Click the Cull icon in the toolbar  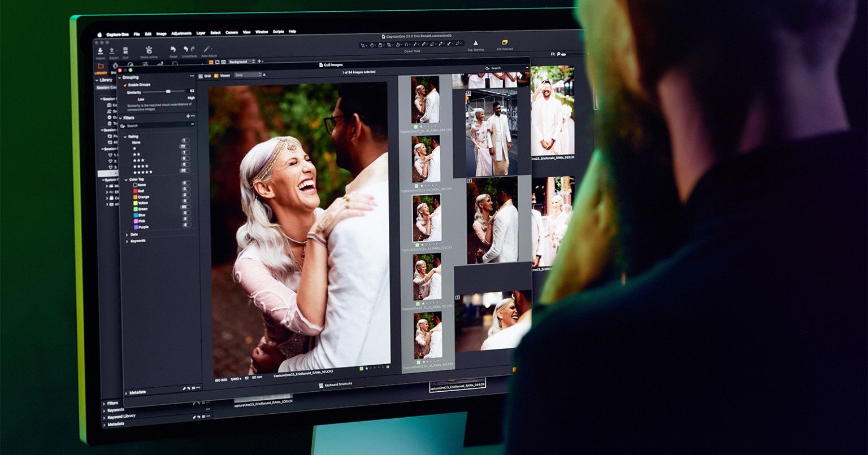125,51
